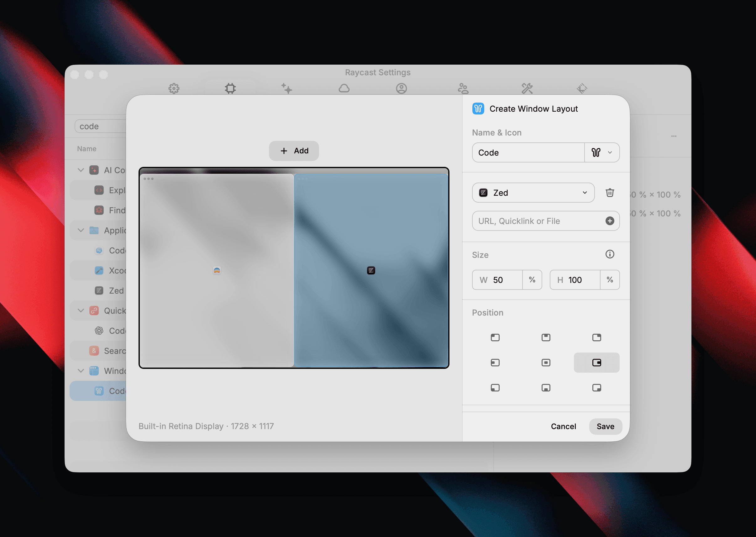Select the middle-right position option
Image resolution: width=756 pixels, height=537 pixels.
point(596,363)
